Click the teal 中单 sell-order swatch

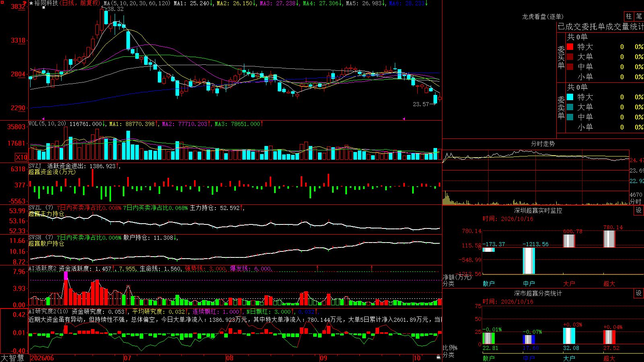coord(570,117)
